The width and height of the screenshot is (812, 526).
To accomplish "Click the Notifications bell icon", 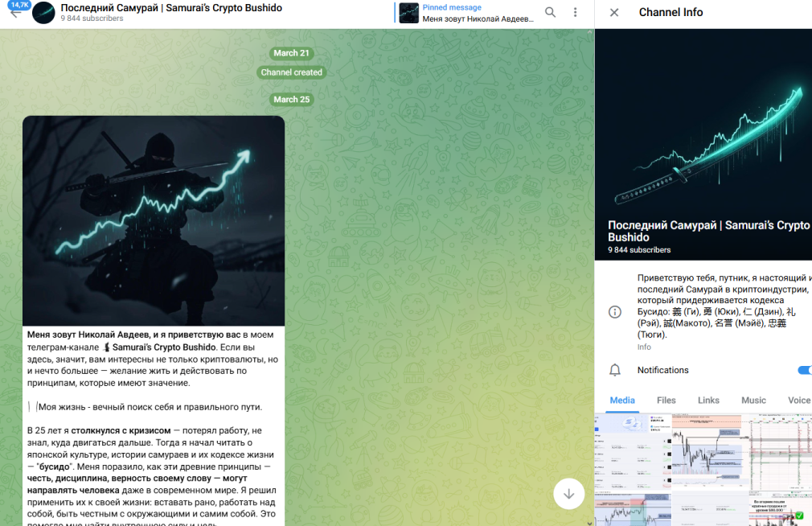I will point(615,370).
